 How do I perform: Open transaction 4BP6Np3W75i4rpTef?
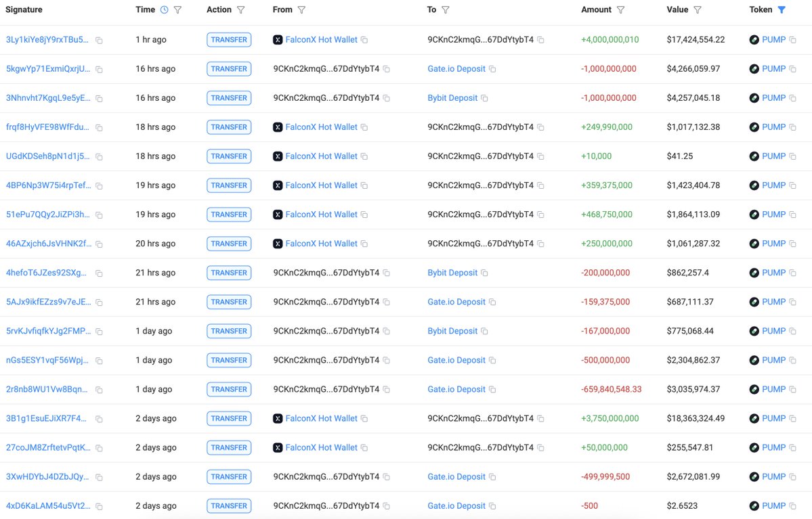(48, 185)
